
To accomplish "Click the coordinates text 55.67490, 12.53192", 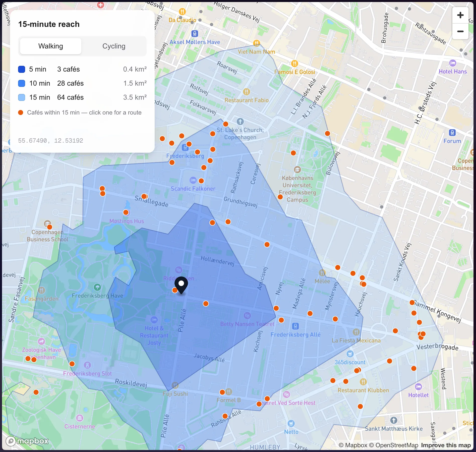I will pos(50,141).
